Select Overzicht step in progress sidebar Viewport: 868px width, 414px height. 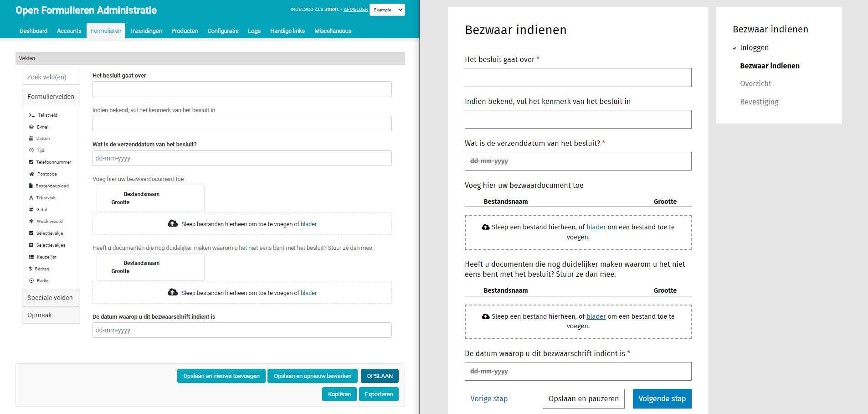click(755, 84)
